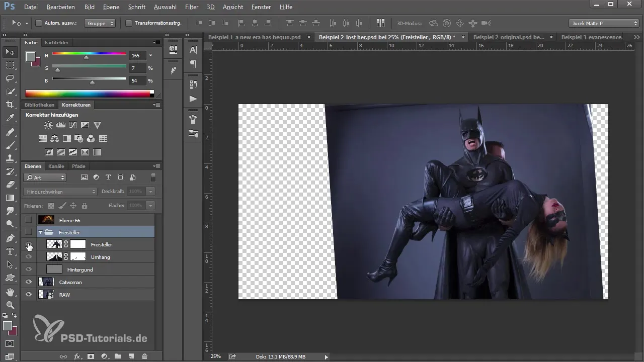Add Vibrance adjustment triangle icon

click(98, 125)
